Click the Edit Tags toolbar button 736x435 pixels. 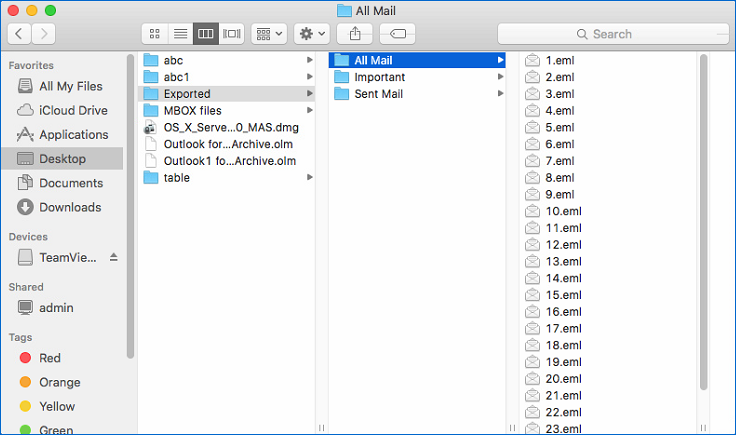pos(397,34)
